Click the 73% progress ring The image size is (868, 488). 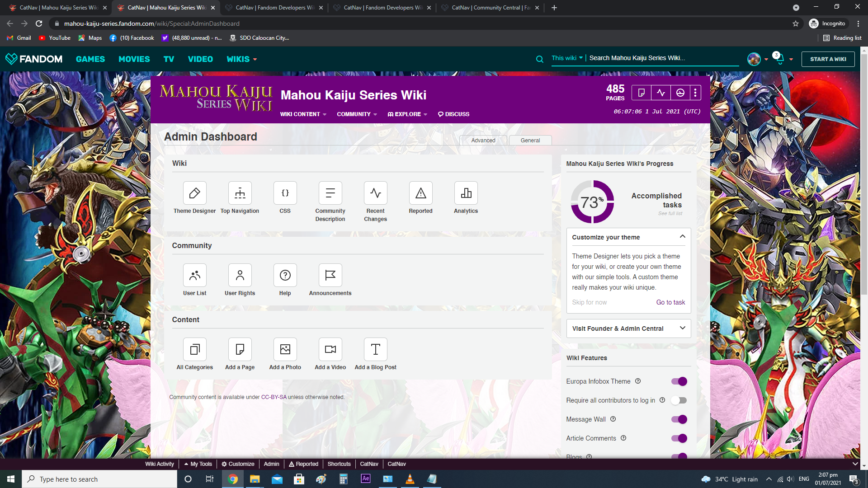(592, 202)
